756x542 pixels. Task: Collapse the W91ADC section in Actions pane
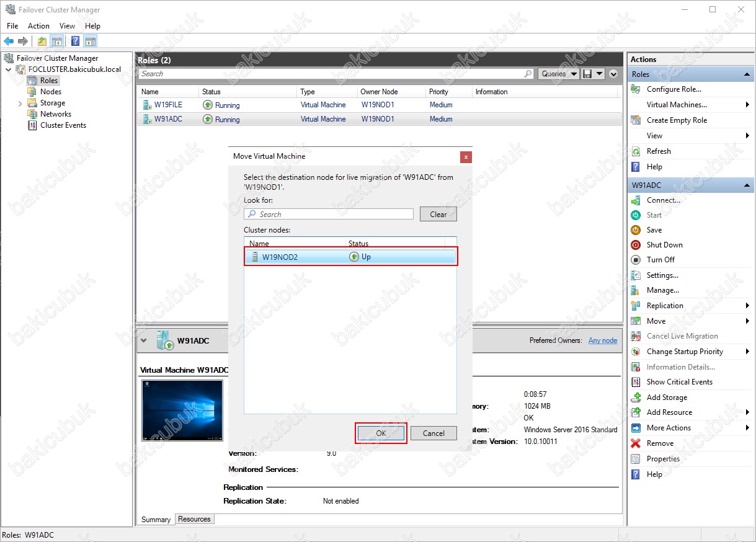pyautogui.click(x=747, y=185)
